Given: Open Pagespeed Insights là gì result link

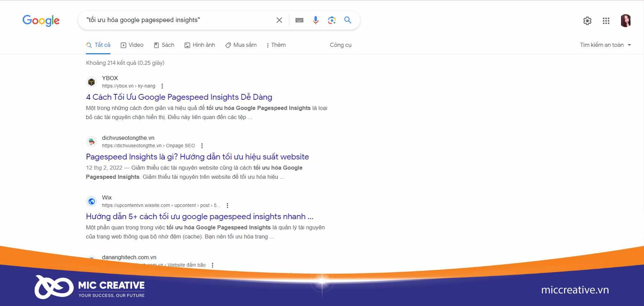Looking at the screenshot, I should click(197, 157).
